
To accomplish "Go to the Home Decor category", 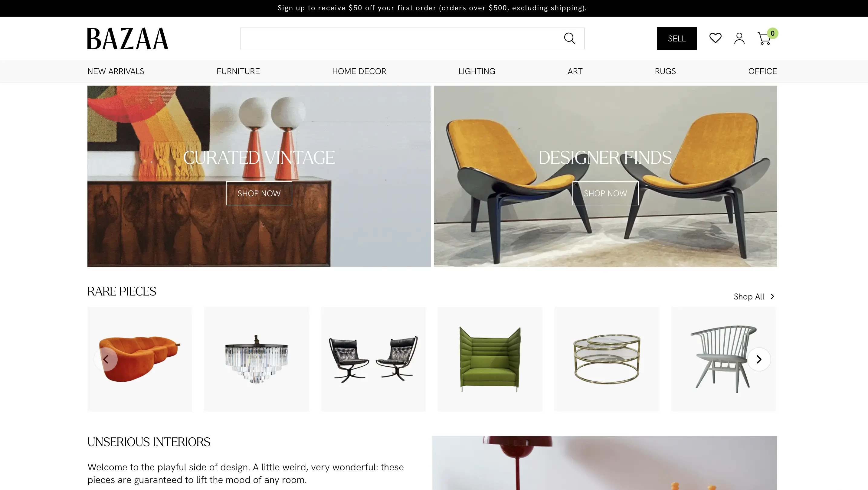I will [x=359, y=71].
